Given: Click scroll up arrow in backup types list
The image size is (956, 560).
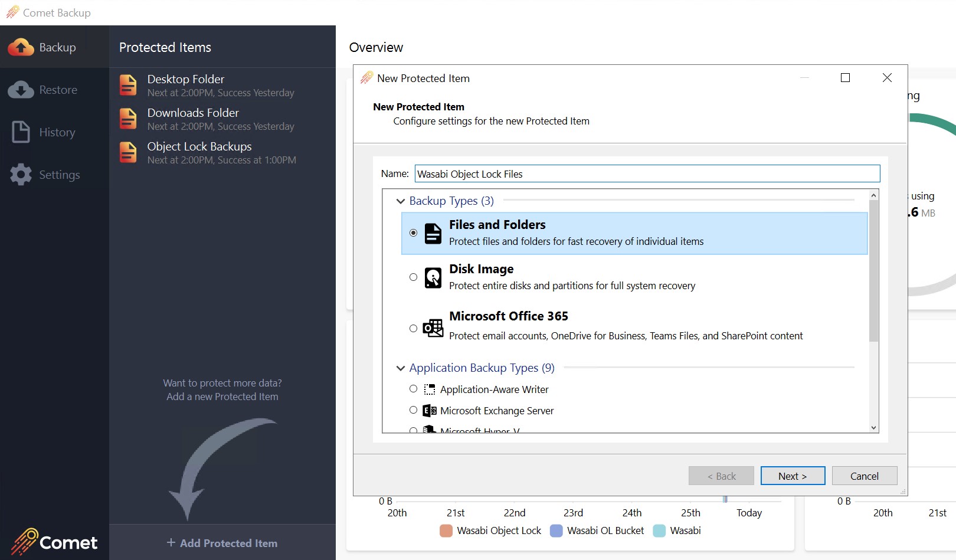Looking at the screenshot, I should (x=874, y=195).
